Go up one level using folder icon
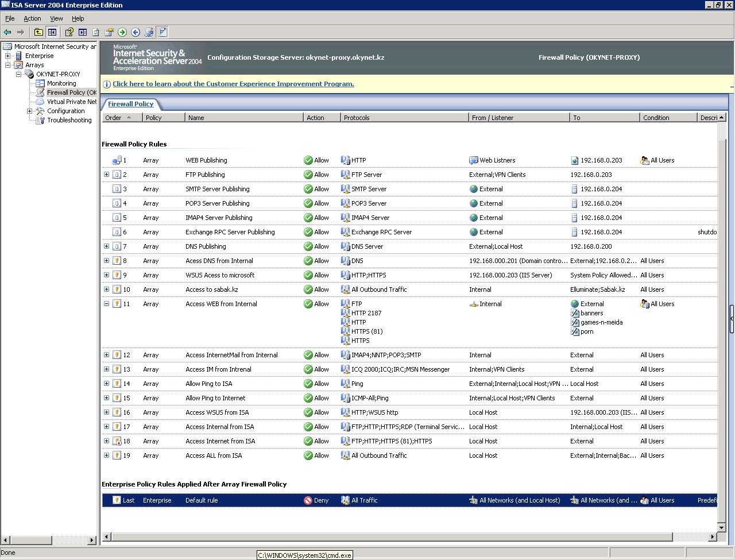The height and width of the screenshot is (560, 735). click(38, 32)
